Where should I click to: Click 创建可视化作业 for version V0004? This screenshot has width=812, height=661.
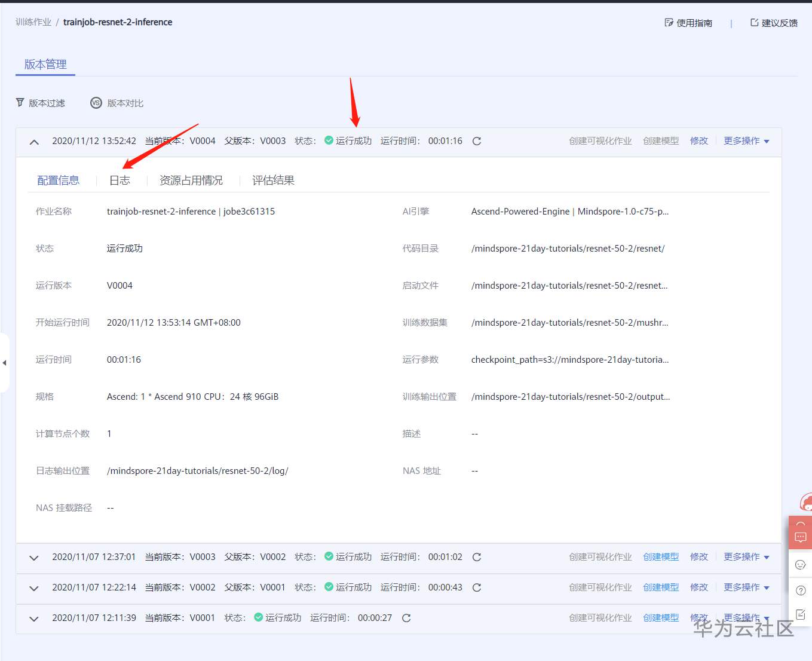(600, 141)
